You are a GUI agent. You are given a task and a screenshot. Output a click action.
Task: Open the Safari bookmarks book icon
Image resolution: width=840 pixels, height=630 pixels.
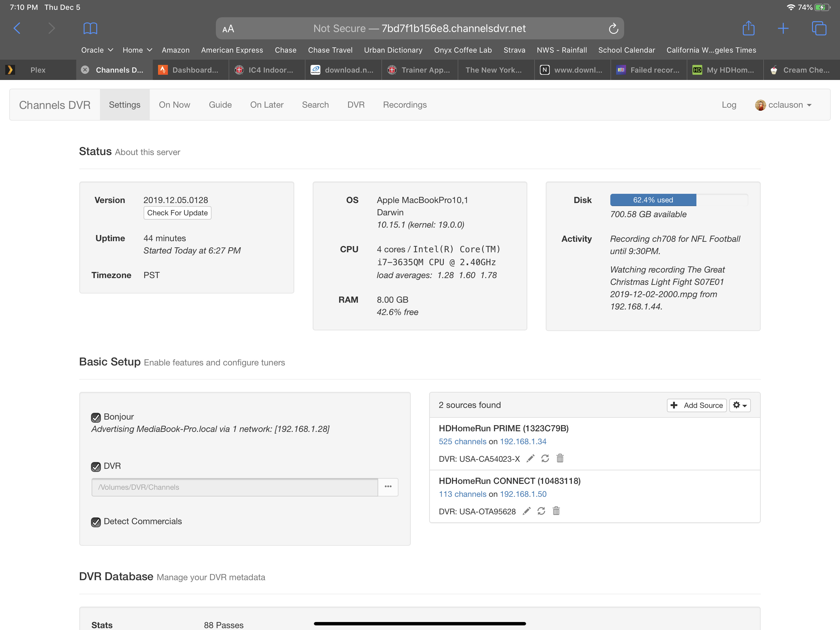90,29
